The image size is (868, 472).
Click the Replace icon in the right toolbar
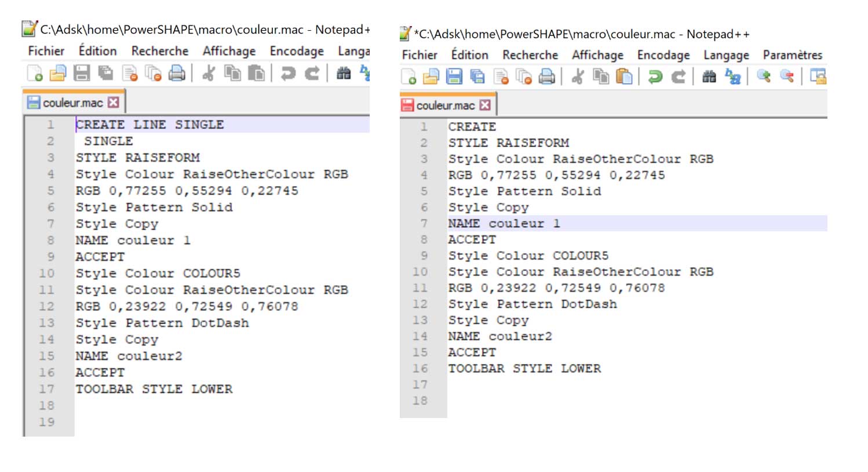click(x=733, y=77)
